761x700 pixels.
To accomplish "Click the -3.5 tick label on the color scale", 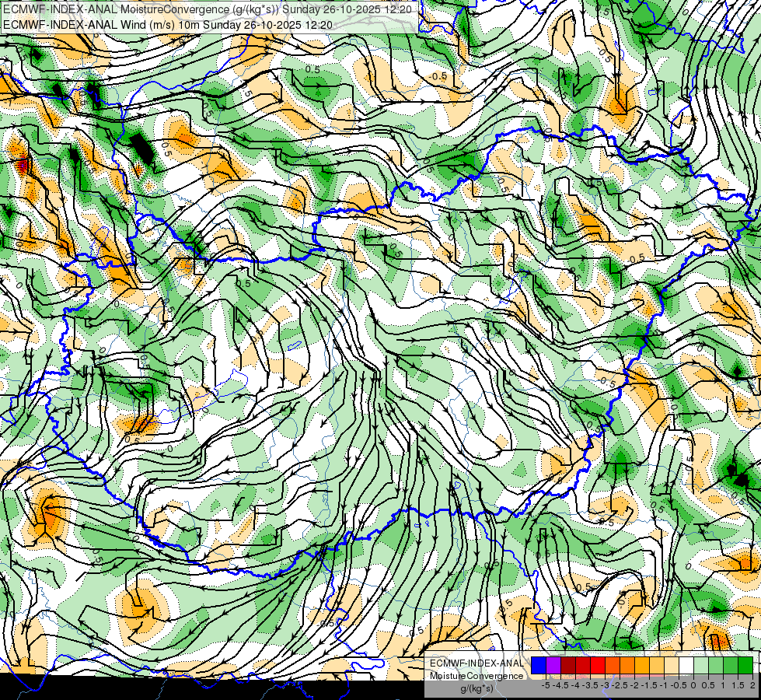I will tap(591, 685).
